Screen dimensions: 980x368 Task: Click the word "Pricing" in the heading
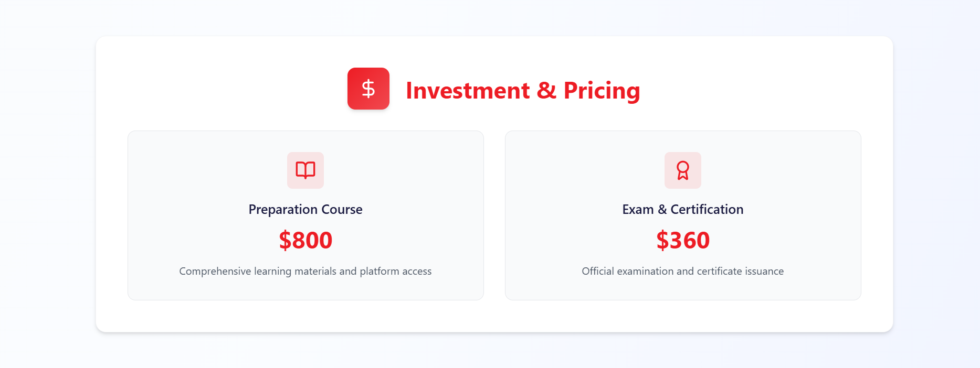602,91
